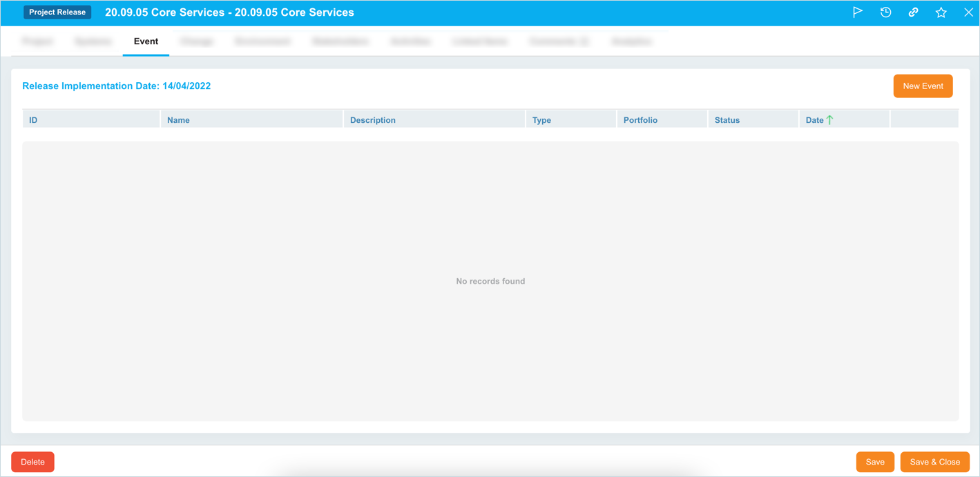The width and height of the screenshot is (980, 477).
Task: Copy link using chain link icon
Action: click(x=913, y=12)
